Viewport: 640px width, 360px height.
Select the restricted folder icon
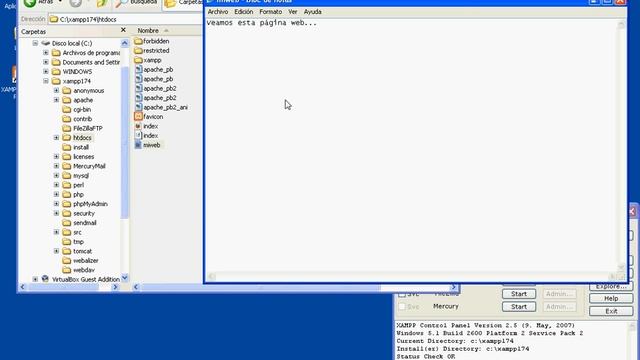[x=138, y=51]
